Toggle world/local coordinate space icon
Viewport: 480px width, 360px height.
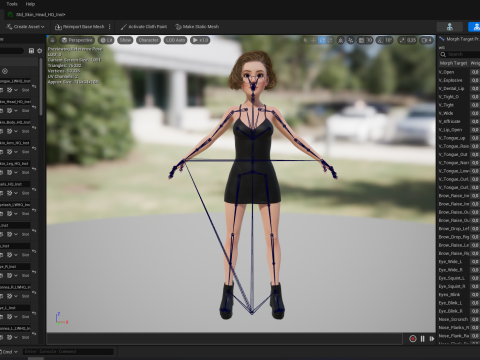[340, 40]
